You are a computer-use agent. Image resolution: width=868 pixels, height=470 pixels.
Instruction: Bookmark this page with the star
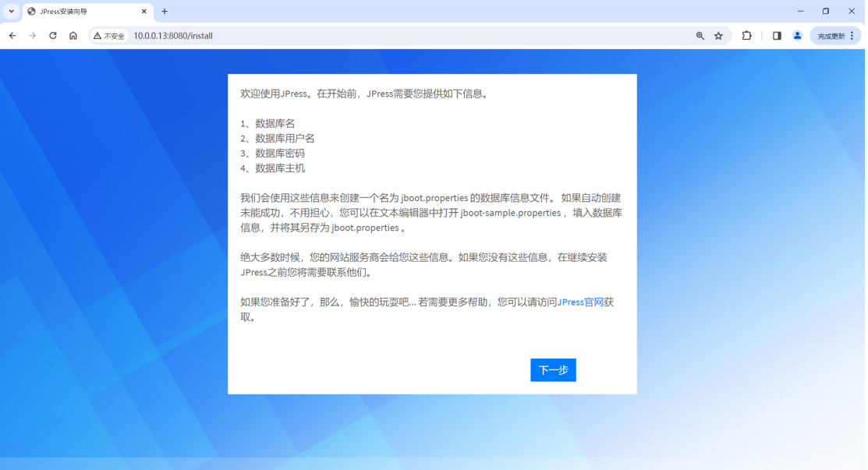coord(718,36)
